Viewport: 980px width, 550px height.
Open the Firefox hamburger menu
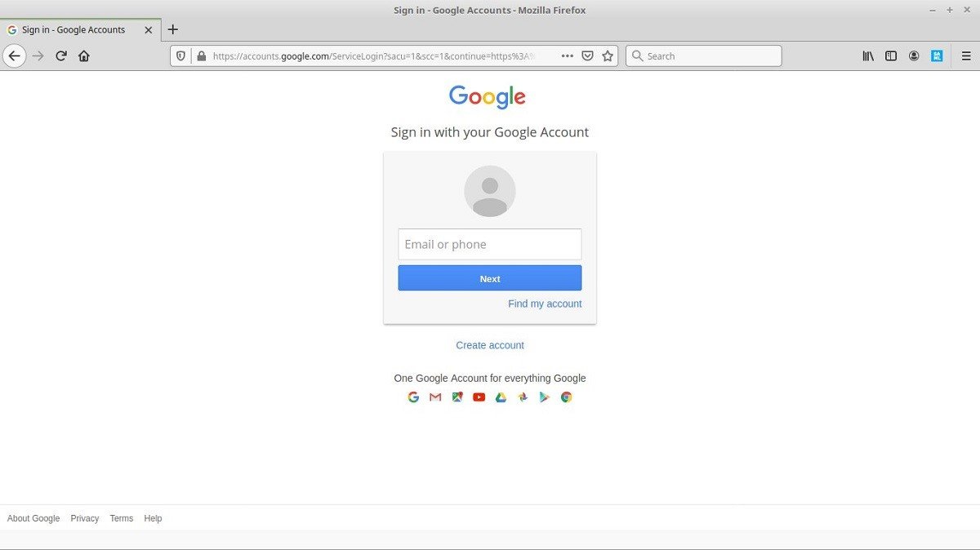tap(966, 56)
